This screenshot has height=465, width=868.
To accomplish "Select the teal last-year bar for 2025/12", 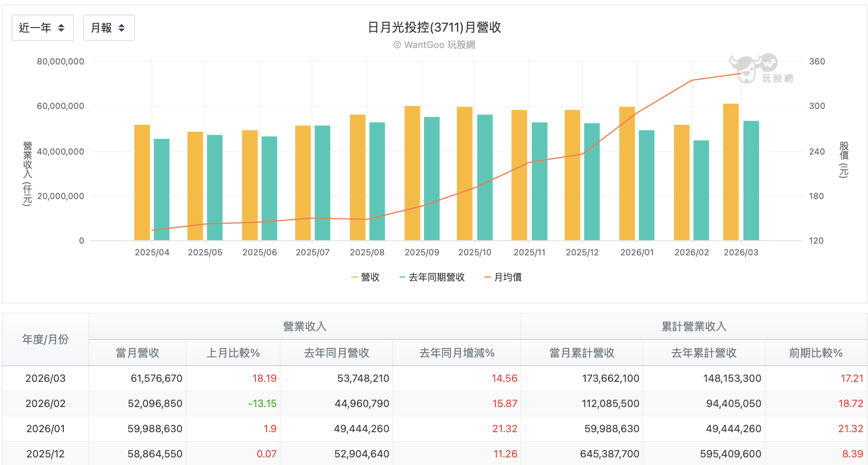I will (592, 182).
